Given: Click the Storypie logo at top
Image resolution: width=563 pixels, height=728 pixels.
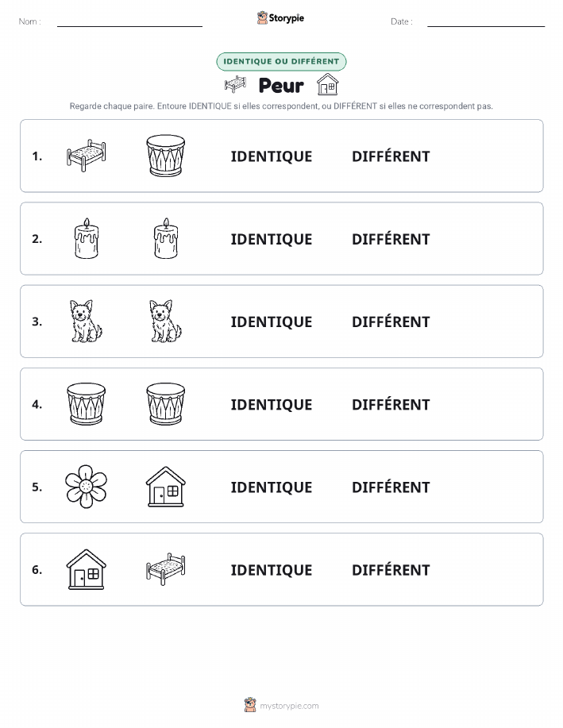Looking at the screenshot, I should click(280, 18).
